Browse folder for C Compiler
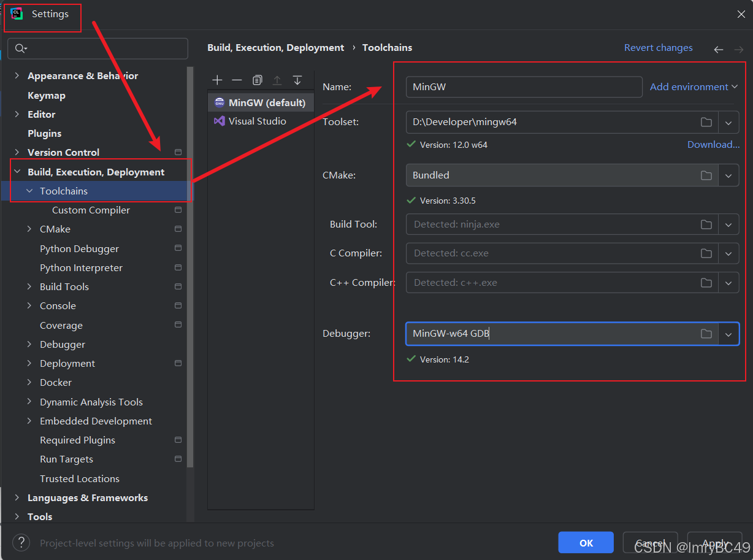The height and width of the screenshot is (560, 753). 706,253
